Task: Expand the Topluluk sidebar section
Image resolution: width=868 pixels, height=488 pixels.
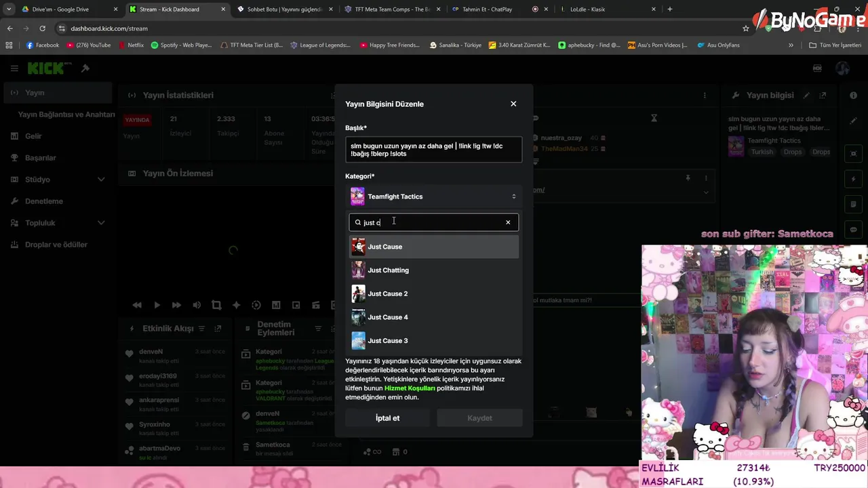Action: pos(57,223)
